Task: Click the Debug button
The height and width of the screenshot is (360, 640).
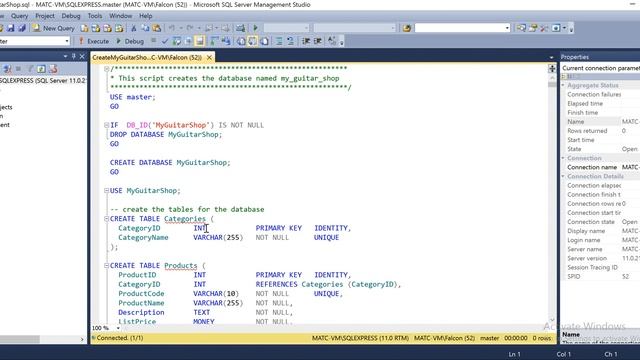Action: [130, 41]
